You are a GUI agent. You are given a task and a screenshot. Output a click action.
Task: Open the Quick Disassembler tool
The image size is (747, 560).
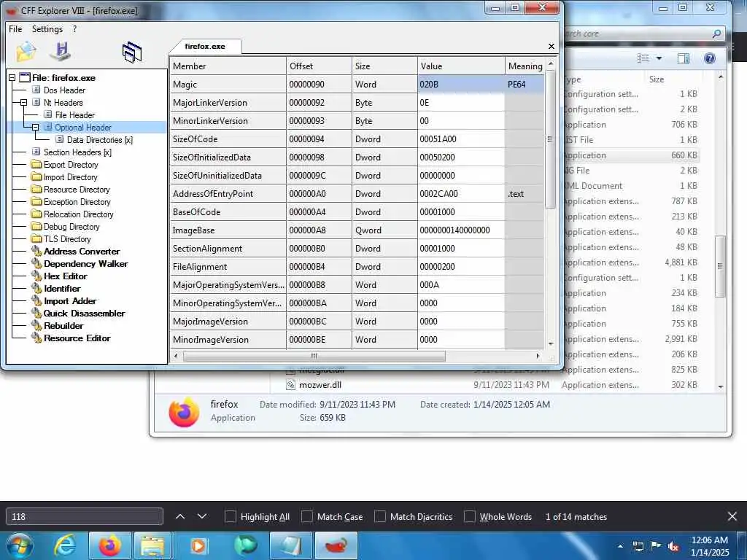pos(85,314)
